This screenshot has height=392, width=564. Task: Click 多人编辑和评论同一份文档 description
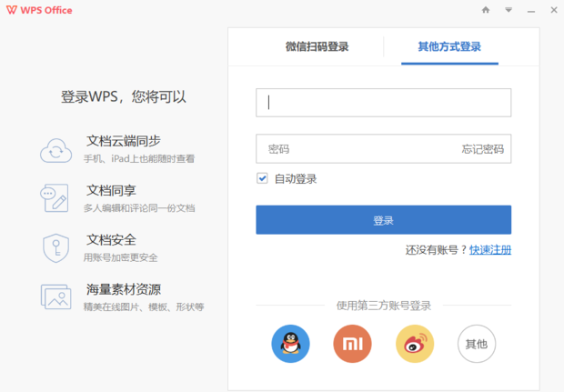[139, 208]
